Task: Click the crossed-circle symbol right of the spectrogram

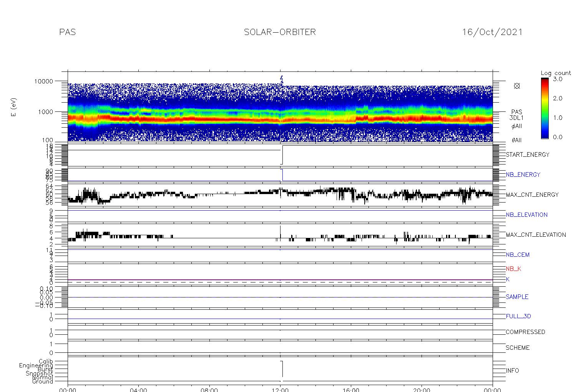Action: pyautogui.click(x=517, y=86)
